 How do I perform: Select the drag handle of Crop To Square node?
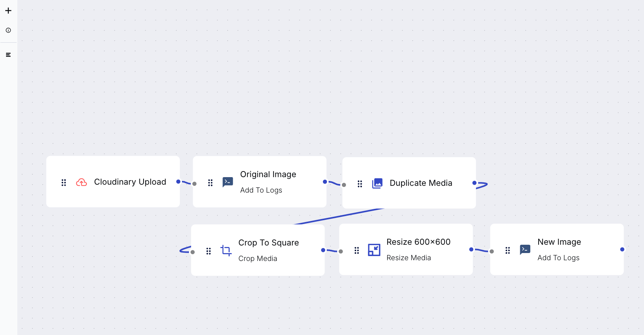tap(208, 250)
